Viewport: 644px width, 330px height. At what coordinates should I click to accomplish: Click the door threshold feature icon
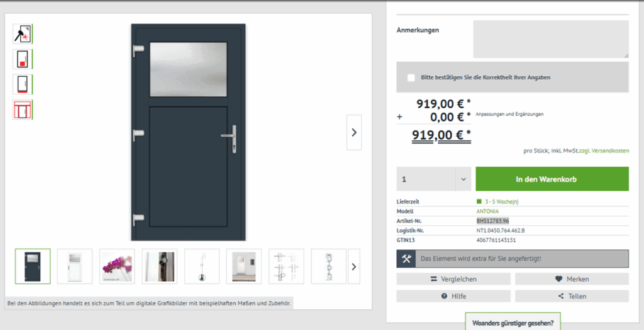click(x=23, y=84)
